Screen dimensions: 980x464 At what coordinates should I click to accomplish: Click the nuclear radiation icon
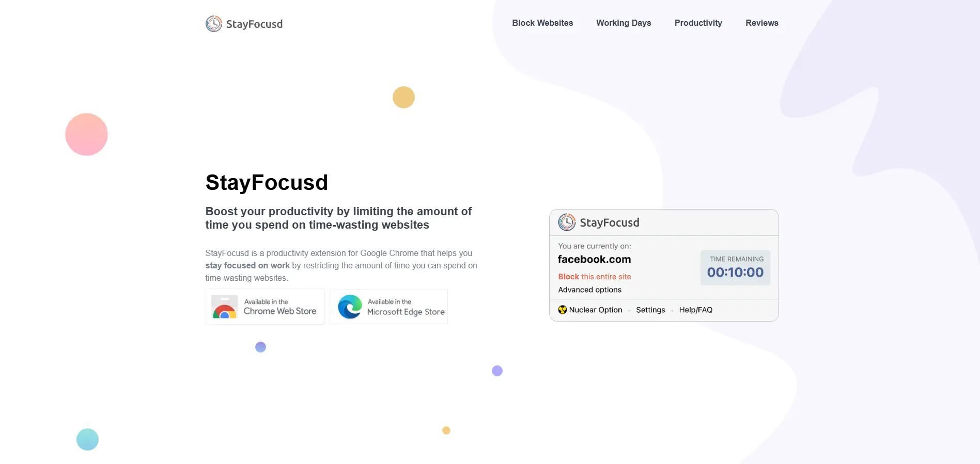tap(563, 310)
